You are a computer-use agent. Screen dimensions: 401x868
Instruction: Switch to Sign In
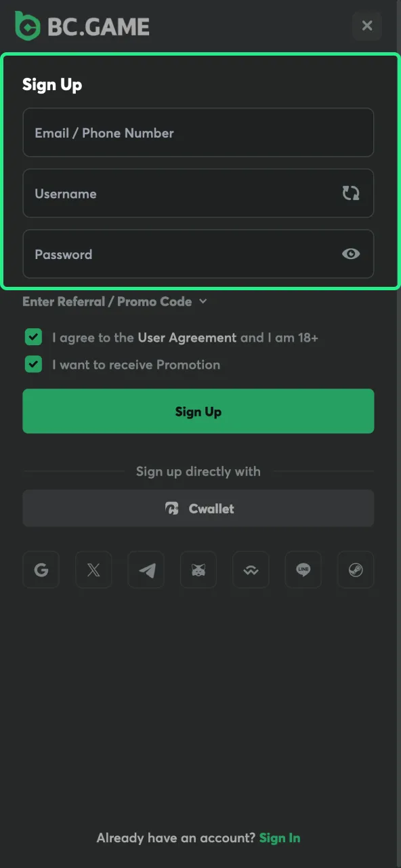coord(280,837)
